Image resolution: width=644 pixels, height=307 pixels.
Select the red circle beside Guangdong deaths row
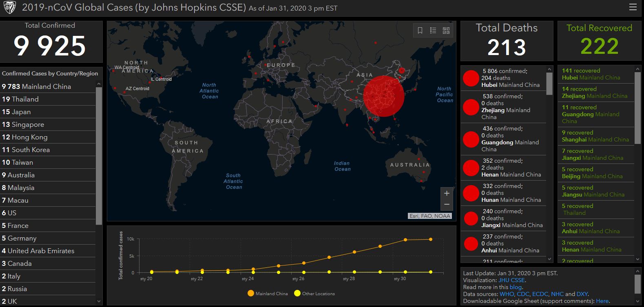point(471,139)
